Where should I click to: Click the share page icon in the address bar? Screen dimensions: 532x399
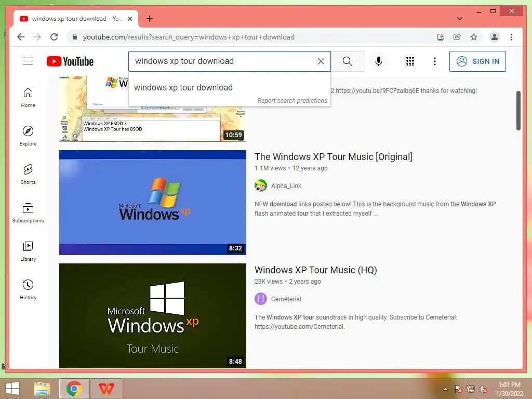(457, 37)
